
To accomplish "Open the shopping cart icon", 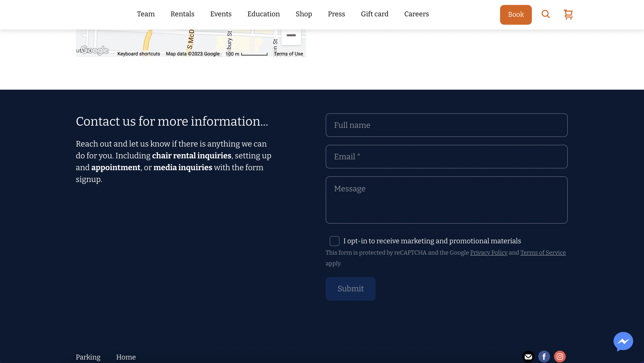I will 568,14.
